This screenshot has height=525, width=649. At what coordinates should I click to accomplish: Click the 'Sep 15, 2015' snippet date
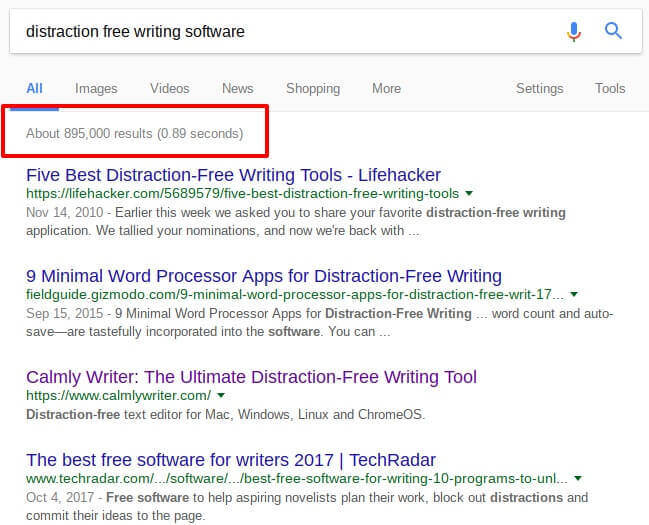point(65,313)
